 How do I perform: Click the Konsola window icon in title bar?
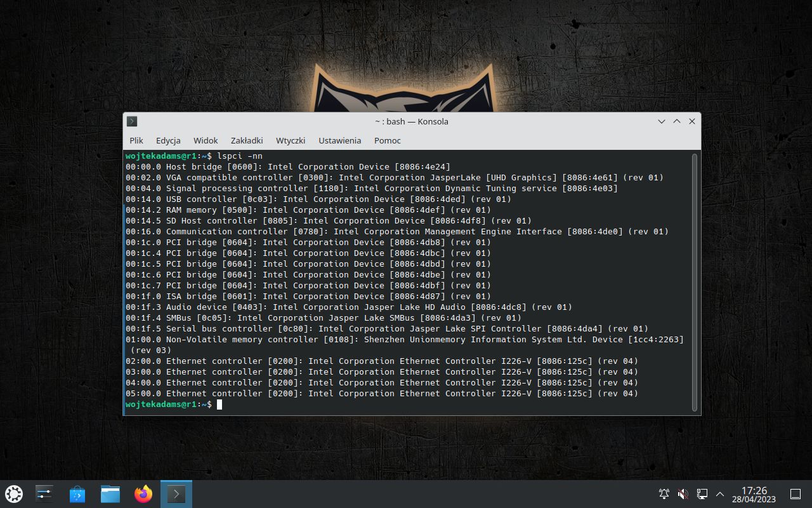(x=132, y=121)
